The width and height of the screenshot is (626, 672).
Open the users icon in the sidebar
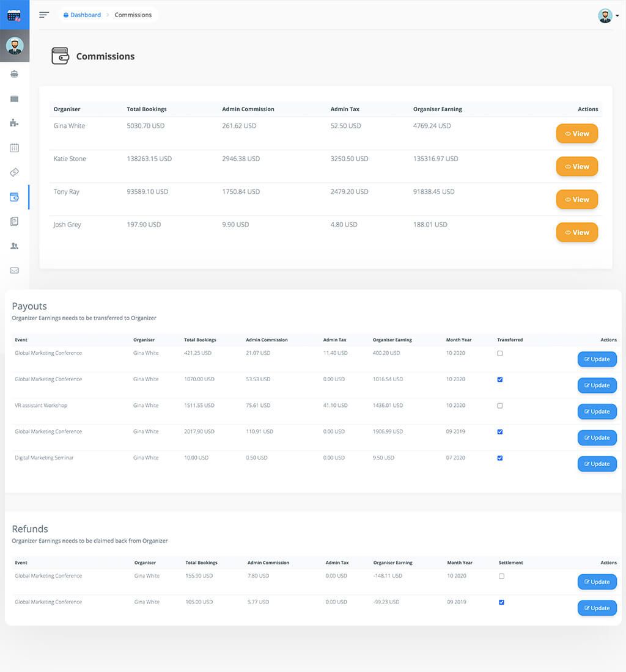click(15, 245)
